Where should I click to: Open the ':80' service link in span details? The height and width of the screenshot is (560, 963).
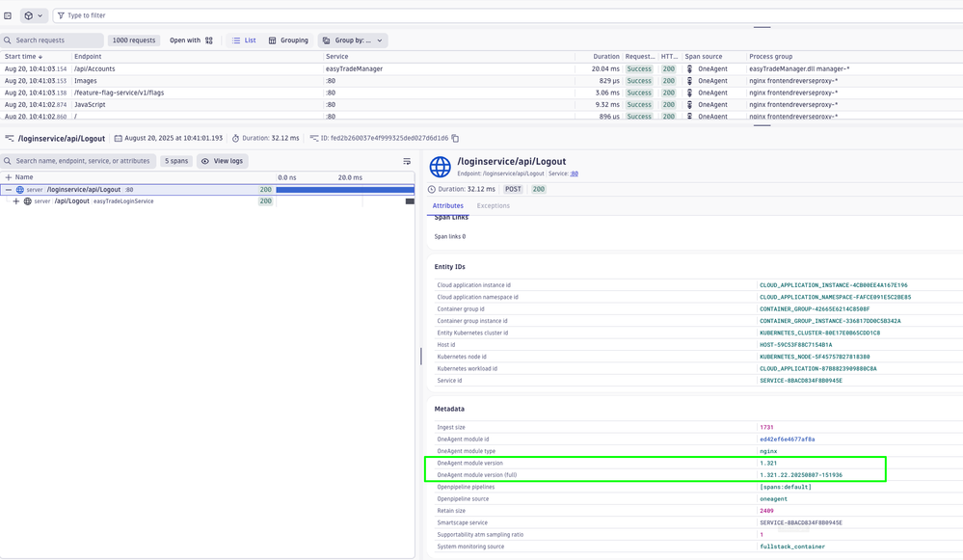[575, 173]
